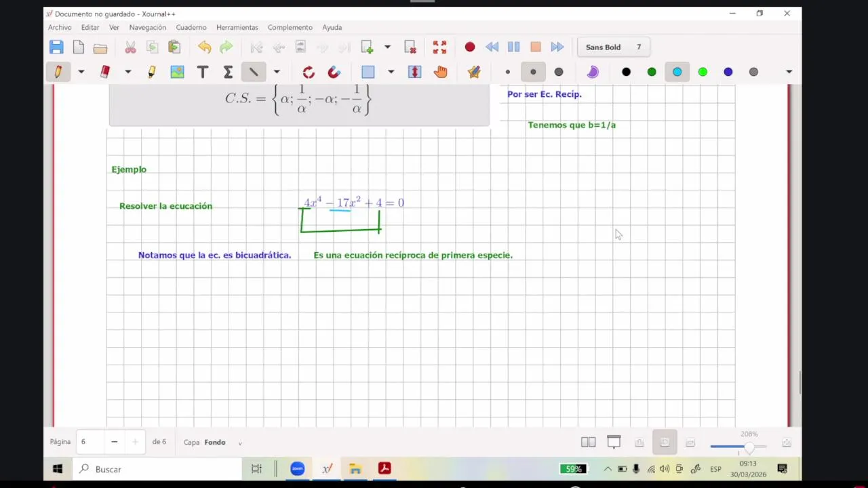
Task: Select the Insert Image tool
Action: tap(177, 72)
